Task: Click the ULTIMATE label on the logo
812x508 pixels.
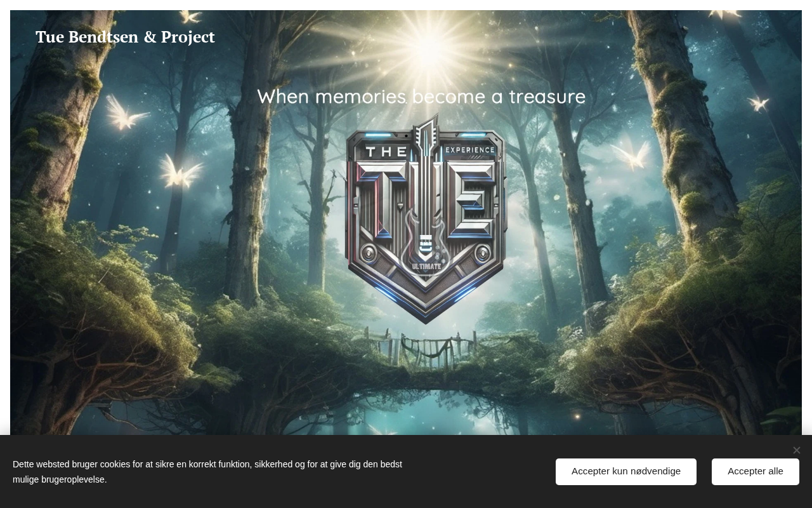Action: pos(426,266)
